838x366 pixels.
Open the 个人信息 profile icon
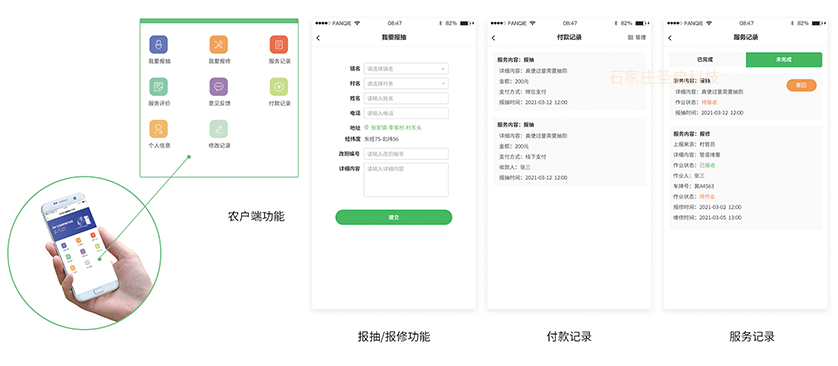click(x=158, y=129)
